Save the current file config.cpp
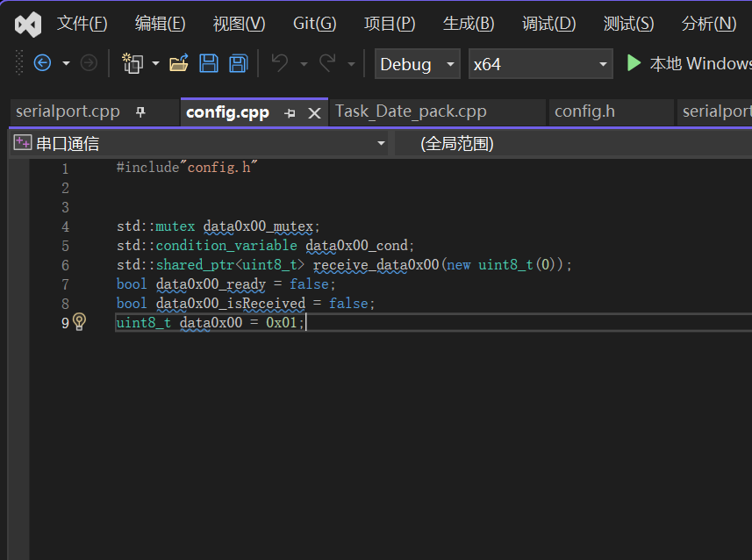The height and width of the screenshot is (560, 752). tap(209, 63)
